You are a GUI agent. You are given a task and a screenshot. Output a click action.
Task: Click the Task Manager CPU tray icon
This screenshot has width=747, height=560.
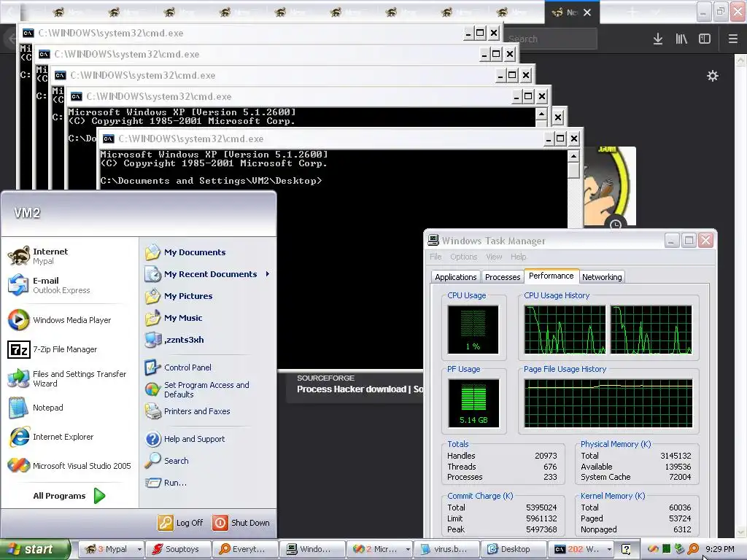(x=667, y=549)
